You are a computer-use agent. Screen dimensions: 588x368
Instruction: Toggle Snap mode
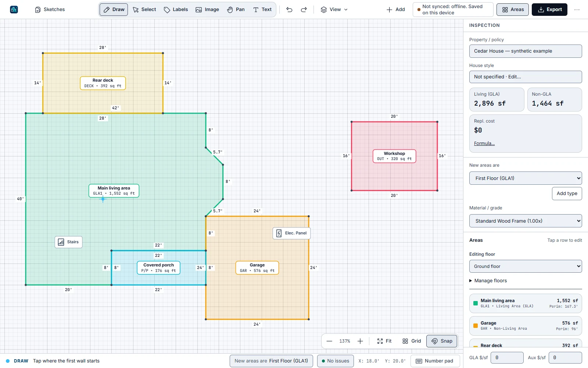tap(442, 341)
